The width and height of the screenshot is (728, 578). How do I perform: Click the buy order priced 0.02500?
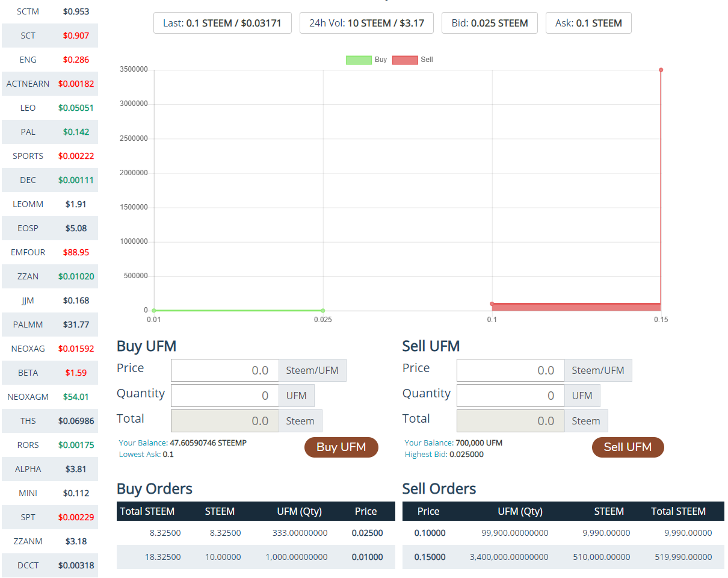256,533
